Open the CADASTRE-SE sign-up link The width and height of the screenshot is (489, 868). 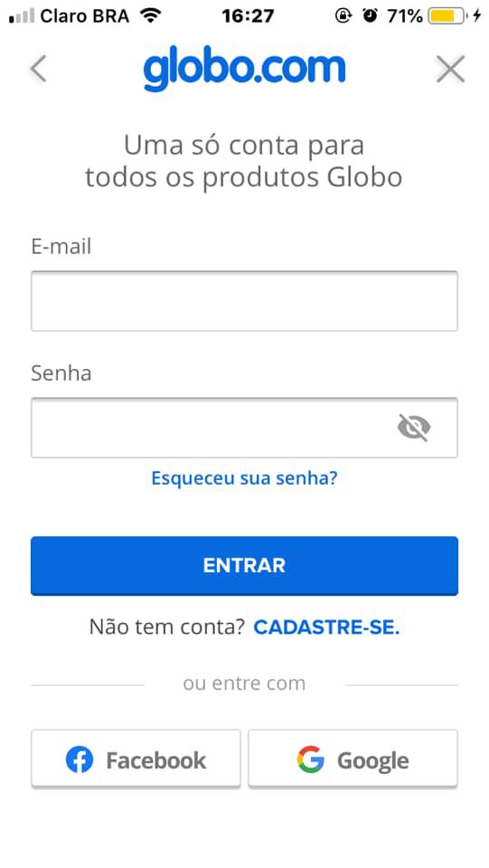(x=326, y=627)
